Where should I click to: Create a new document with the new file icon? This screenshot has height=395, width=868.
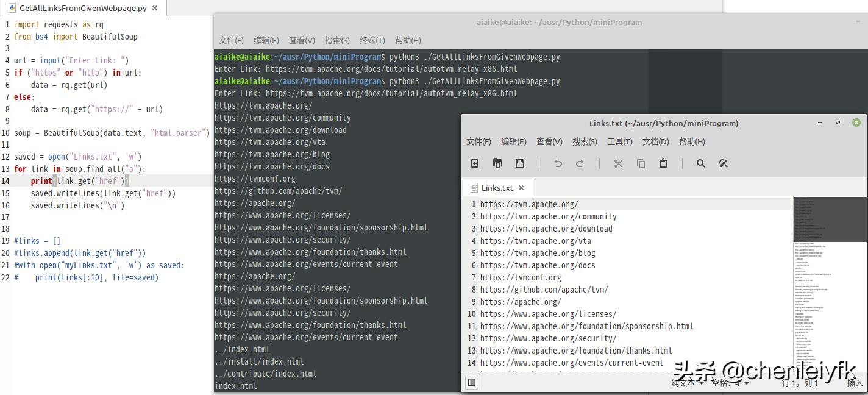pos(475,163)
